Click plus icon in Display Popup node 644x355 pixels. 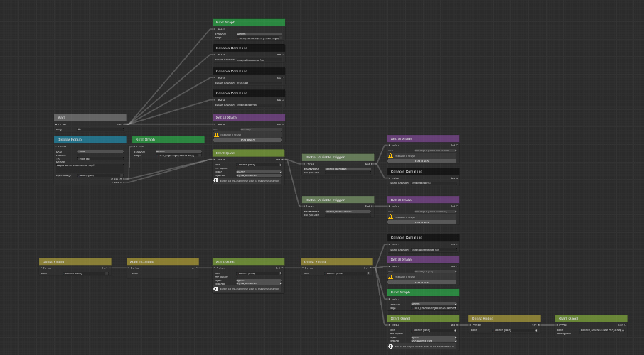coord(121,175)
